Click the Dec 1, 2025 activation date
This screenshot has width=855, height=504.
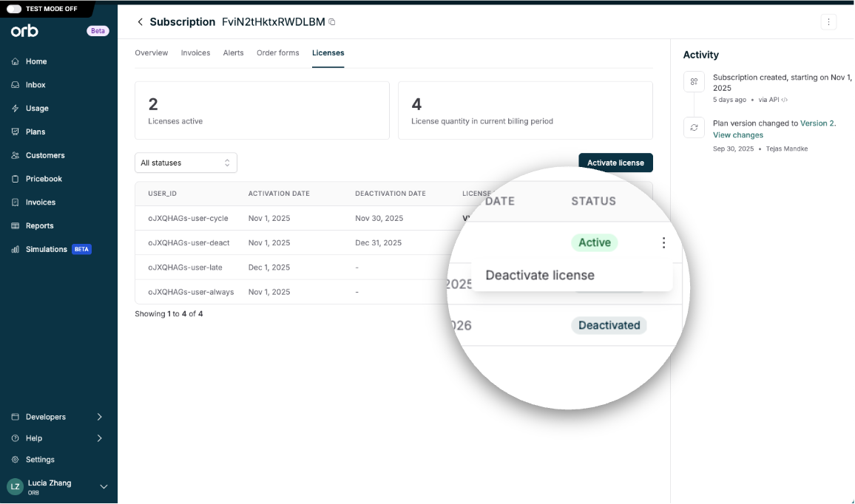coord(268,267)
